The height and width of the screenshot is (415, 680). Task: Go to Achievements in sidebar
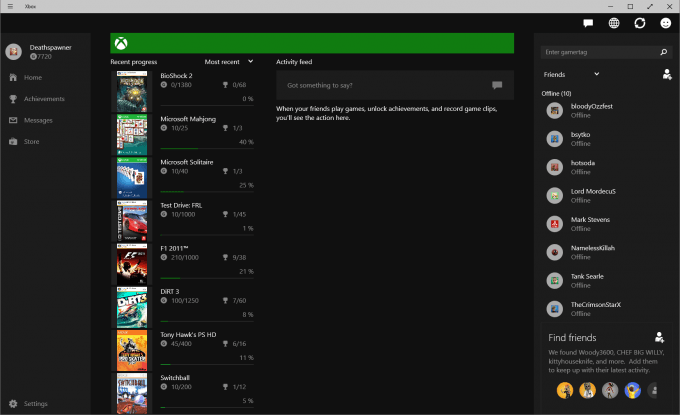(x=44, y=99)
